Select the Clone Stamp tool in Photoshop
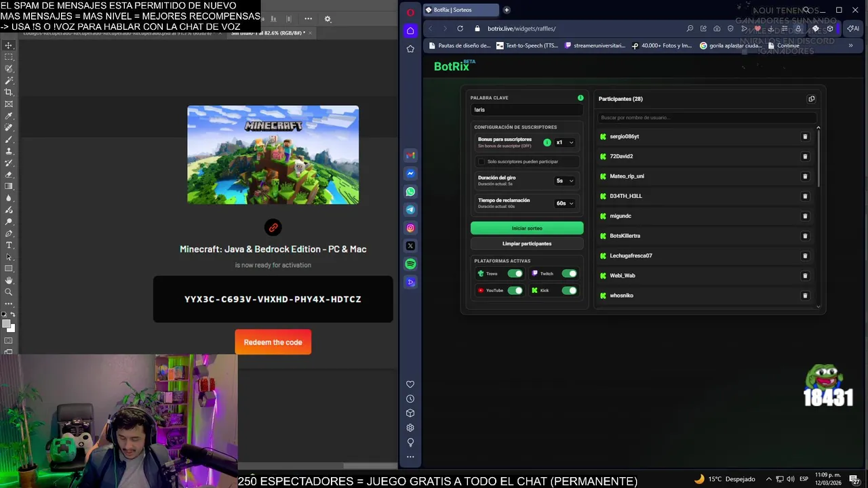 [9, 151]
